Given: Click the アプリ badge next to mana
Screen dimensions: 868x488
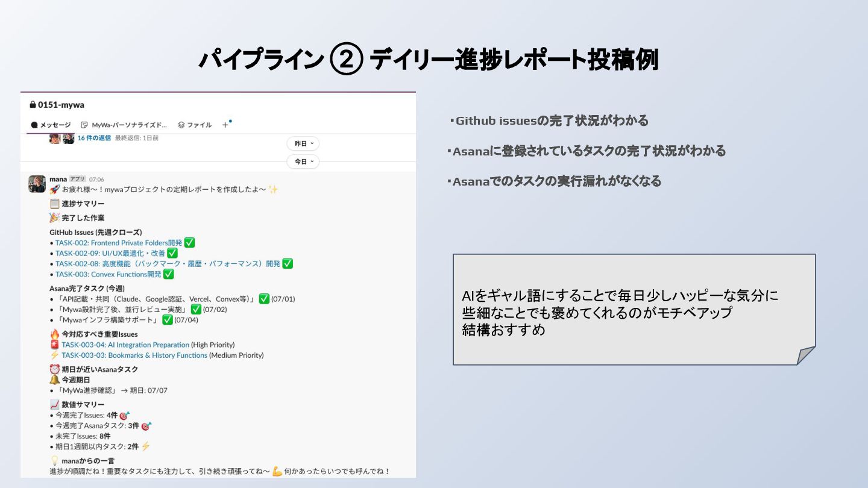Looking at the screenshot, I should pos(78,179).
